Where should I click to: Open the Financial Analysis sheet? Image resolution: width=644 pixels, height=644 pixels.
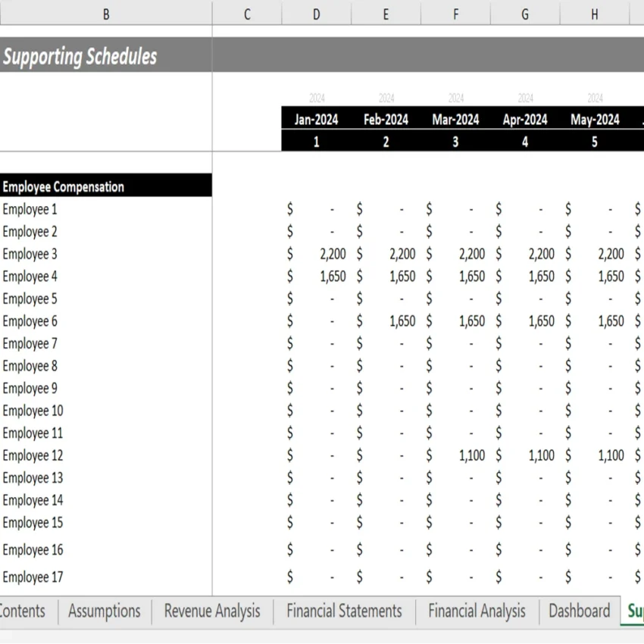coord(476,611)
